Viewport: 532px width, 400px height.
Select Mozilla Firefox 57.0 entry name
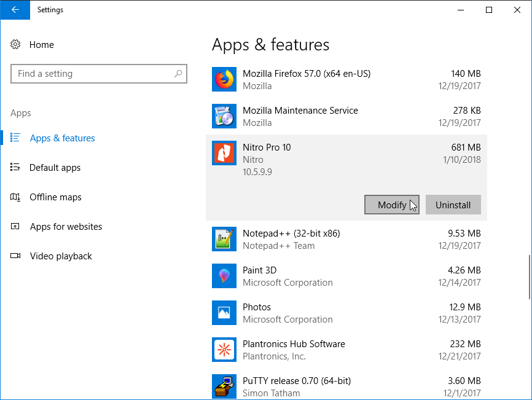click(307, 74)
